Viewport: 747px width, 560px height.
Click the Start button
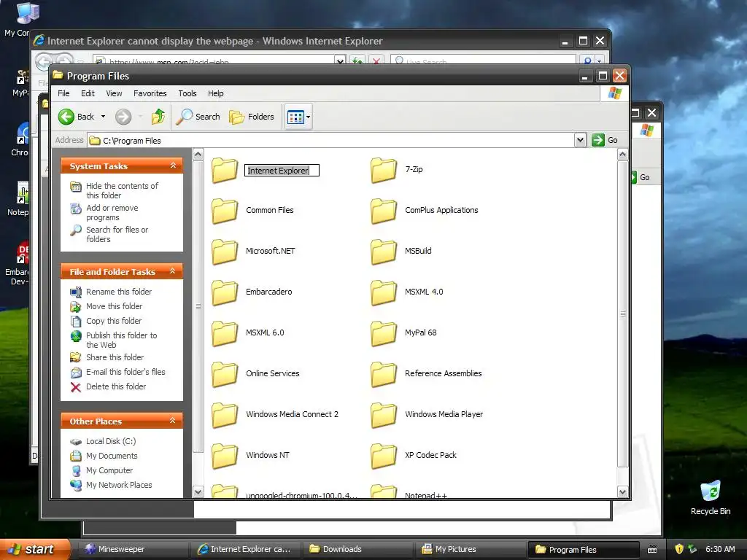pos(35,549)
